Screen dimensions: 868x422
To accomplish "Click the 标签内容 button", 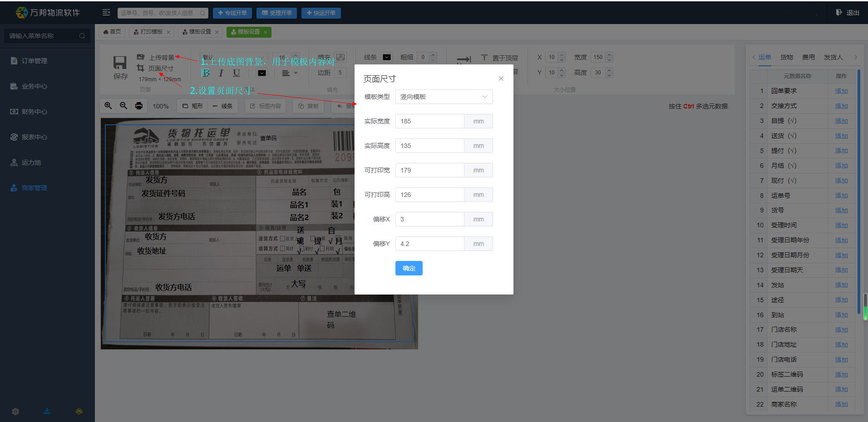I will (266, 106).
